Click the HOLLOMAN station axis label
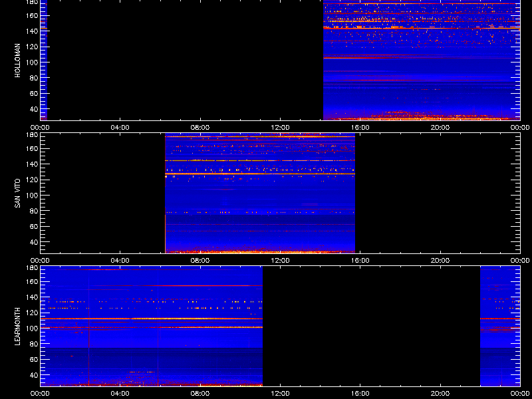 [x=18, y=61]
